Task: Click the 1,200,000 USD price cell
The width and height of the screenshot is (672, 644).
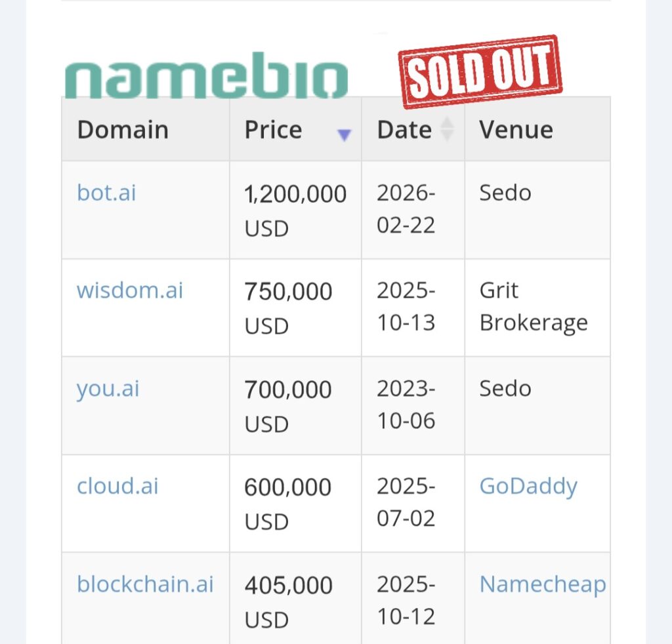Action: click(x=295, y=210)
